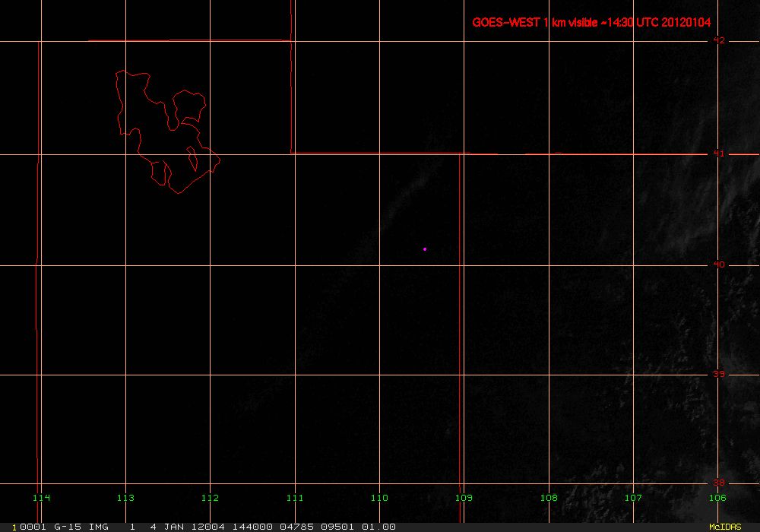
Task: Click the magenta point marker on the map
Action: coord(425,249)
